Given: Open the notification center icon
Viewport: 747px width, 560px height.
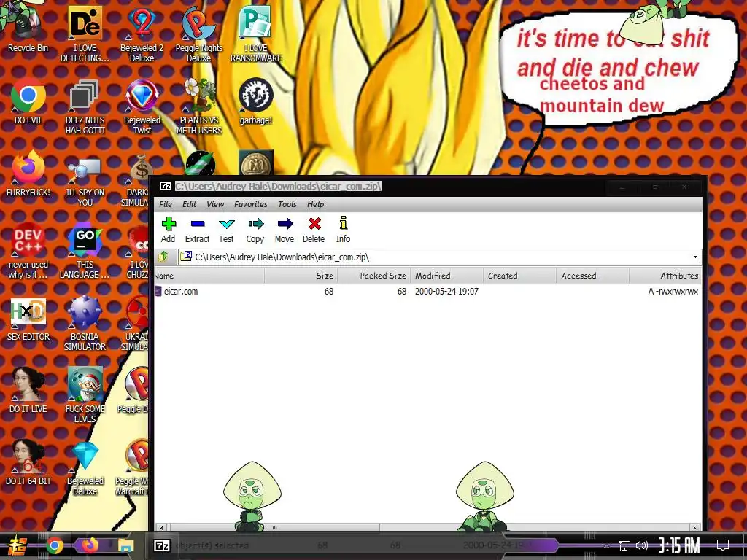Looking at the screenshot, I should (723, 545).
